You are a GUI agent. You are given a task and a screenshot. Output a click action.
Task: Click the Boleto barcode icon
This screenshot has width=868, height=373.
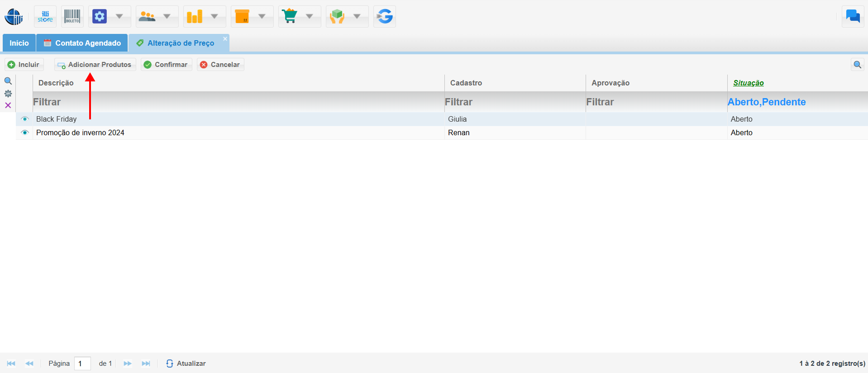coord(72,17)
